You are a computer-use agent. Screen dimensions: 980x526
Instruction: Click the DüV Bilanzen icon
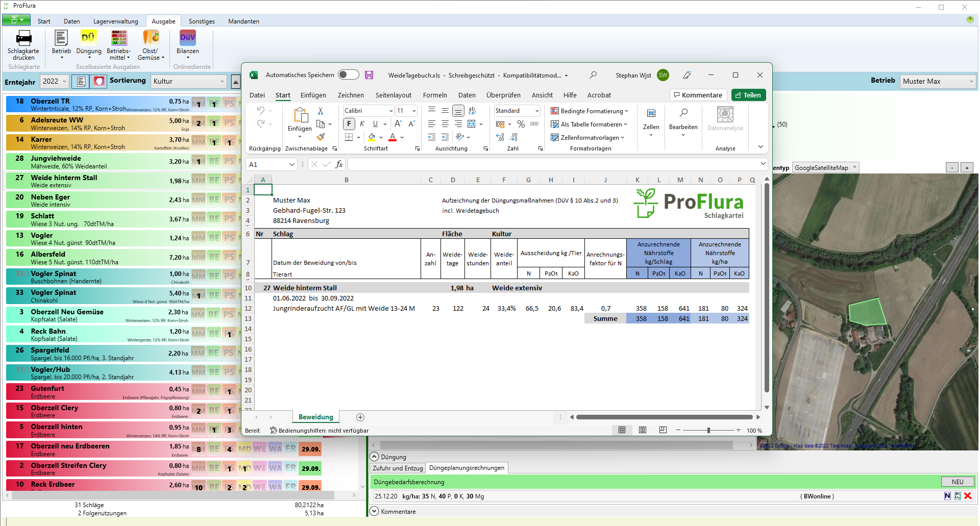[187, 39]
